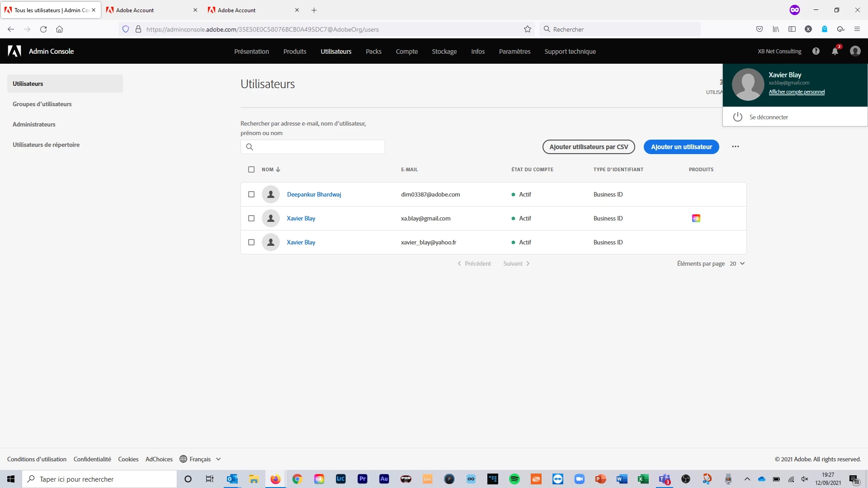The width and height of the screenshot is (868, 488).
Task: Click the Adobe logo in Admin Console header
Action: click(14, 52)
